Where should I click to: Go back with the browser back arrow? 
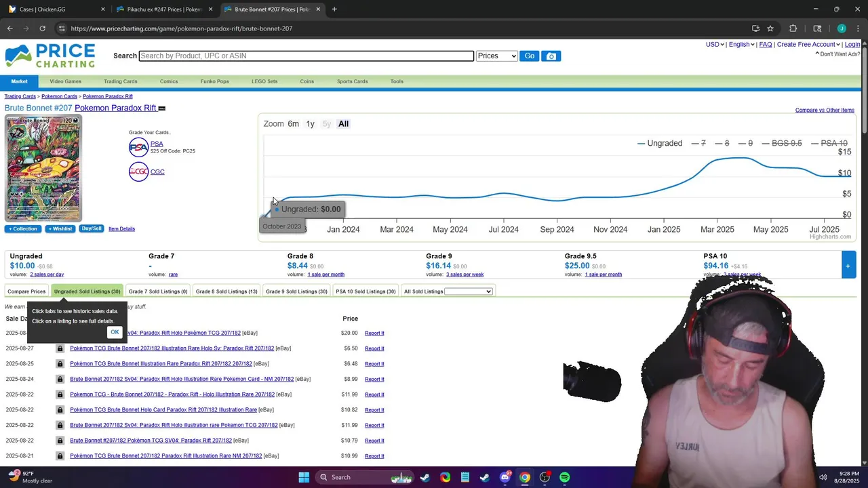click(x=9, y=28)
